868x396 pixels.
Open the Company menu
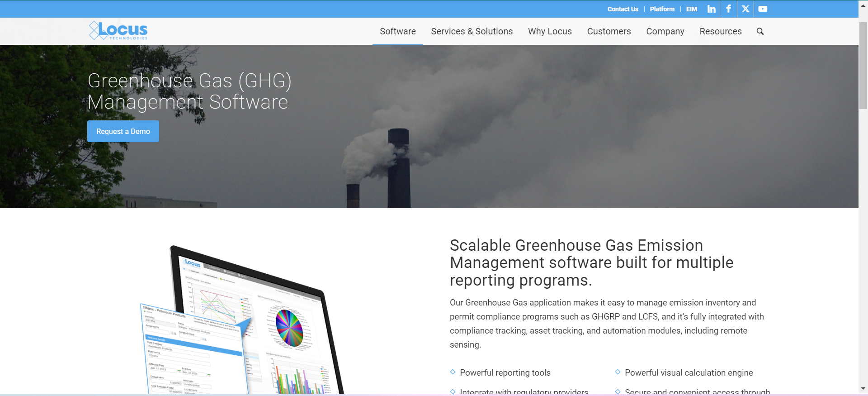[x=665, y=31]
